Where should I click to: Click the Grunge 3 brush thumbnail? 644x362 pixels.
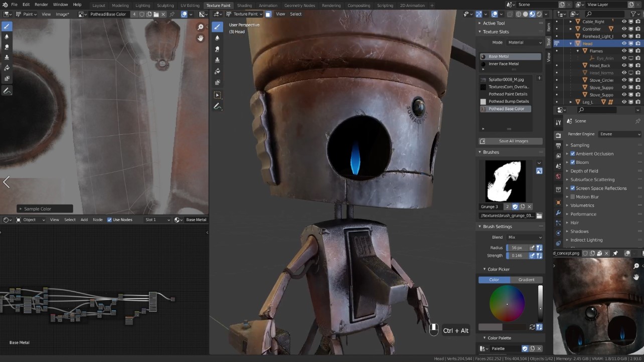click(507, 180)
